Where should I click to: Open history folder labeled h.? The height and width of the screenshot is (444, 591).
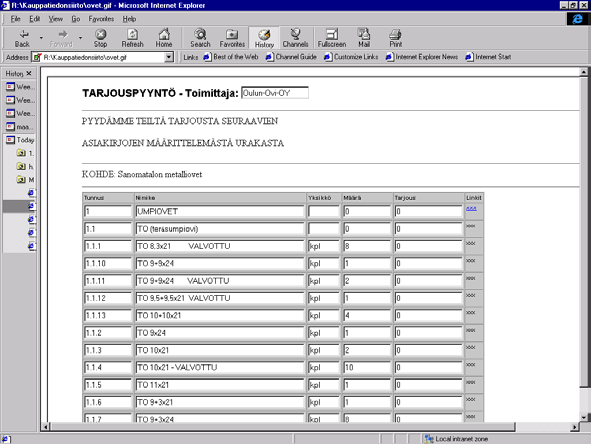[x=25, y=167]
